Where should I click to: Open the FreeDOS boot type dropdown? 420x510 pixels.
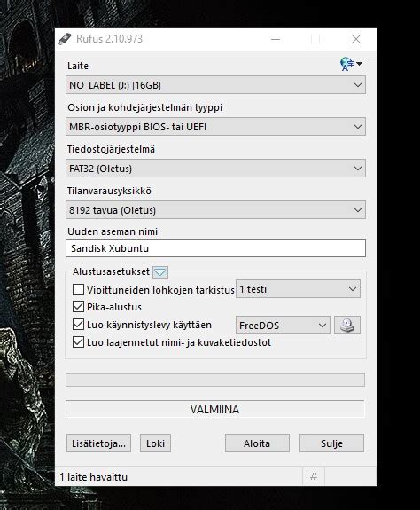pyautogui.click(x=283, y=326)
